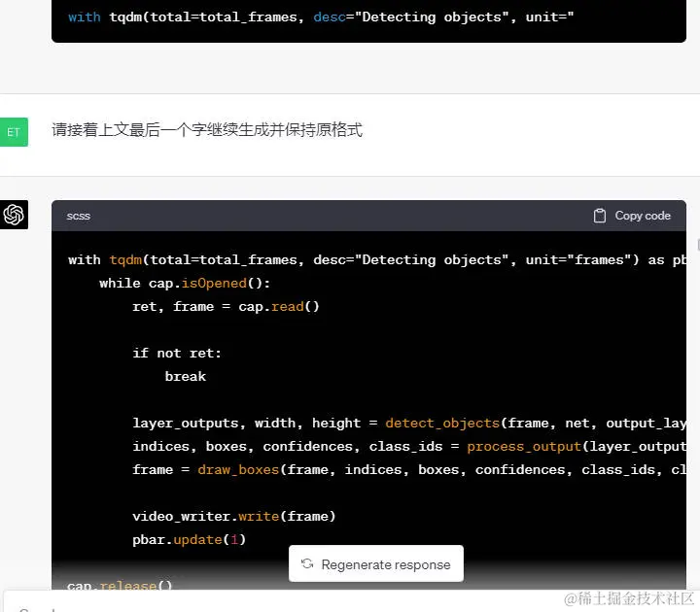Screen dimensions: 700x612
Task: Click the Chinese user prompt message text
Action: pos(207,130)
